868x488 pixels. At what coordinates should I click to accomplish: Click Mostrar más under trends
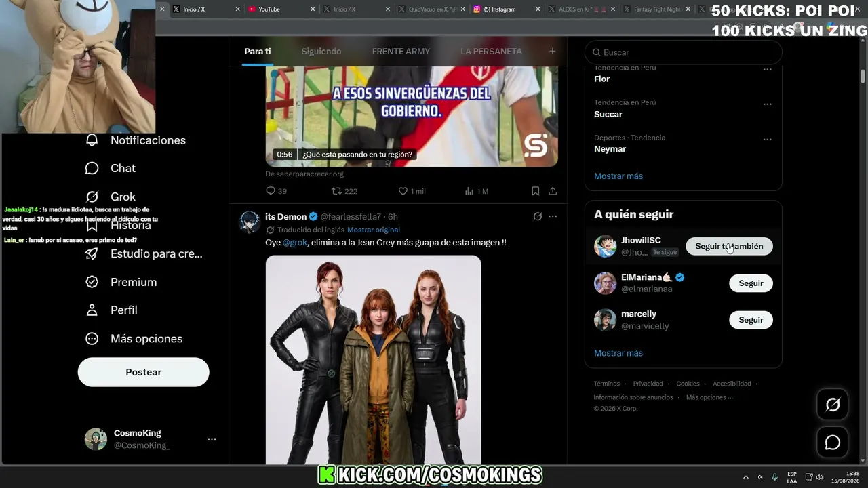[618, 176]
